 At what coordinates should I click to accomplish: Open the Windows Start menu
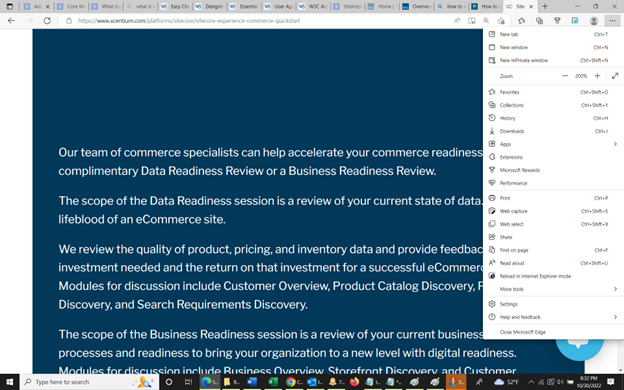10,382
